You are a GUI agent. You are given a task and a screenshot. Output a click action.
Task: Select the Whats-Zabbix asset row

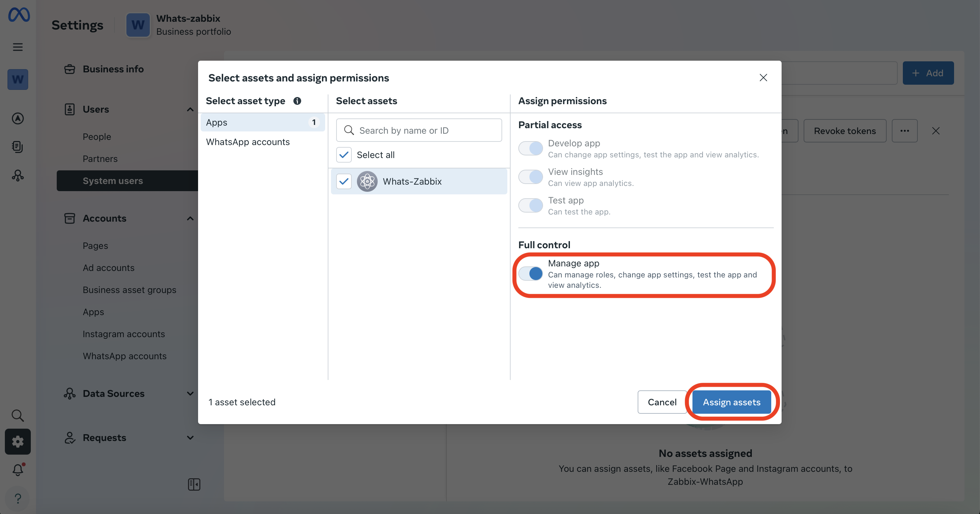click(419, 181)
